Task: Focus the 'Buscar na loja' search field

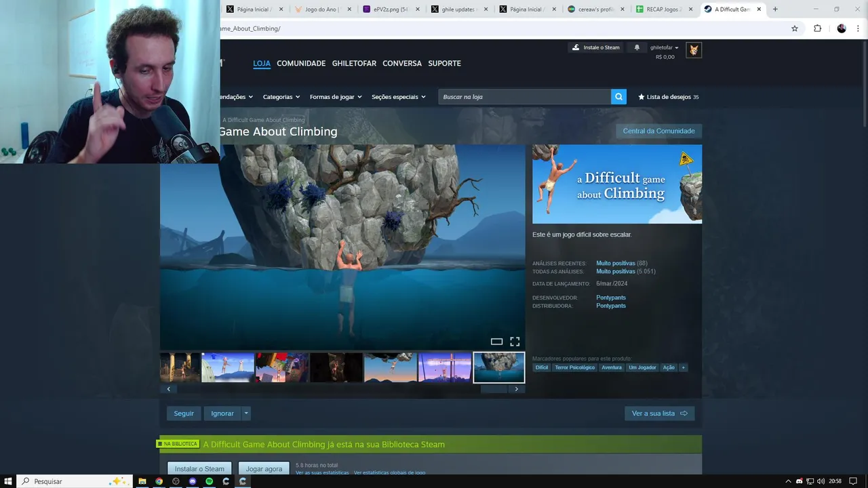Action: (524, 97)
